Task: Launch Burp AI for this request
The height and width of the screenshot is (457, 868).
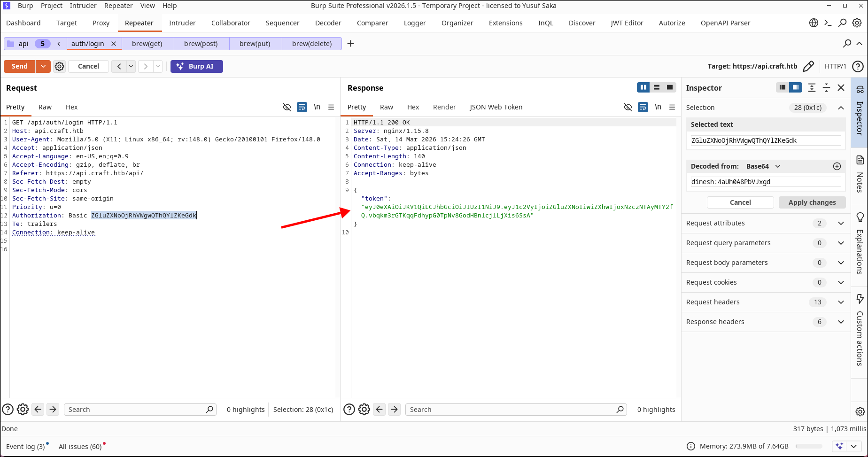Action: pos(197,66)
